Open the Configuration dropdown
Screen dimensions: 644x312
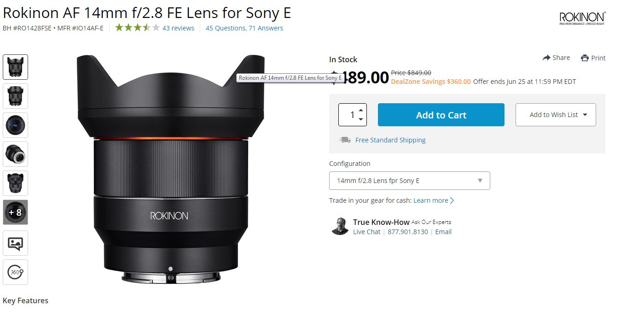point(410,181)
